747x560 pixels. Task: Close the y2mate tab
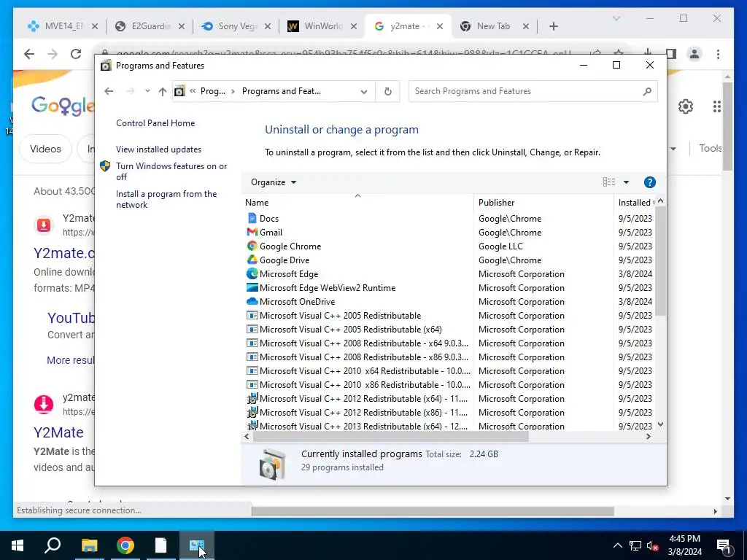tap(440, 26)
